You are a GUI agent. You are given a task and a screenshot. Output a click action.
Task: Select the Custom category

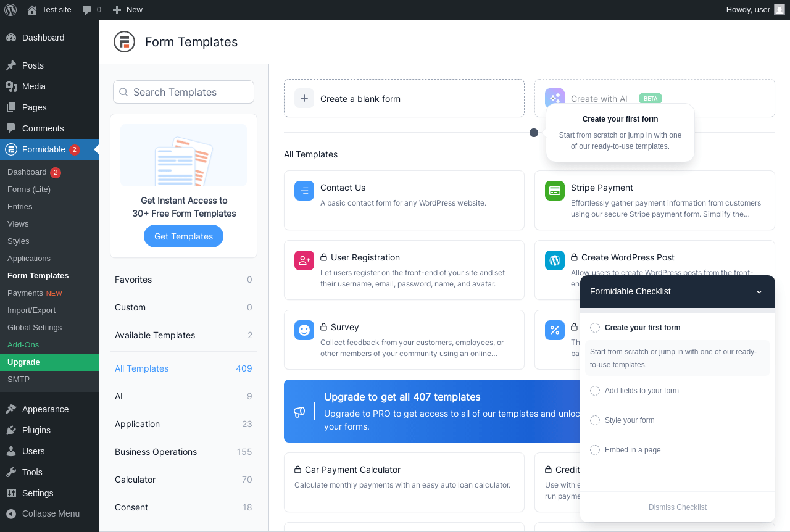click(x=183, y=307)
